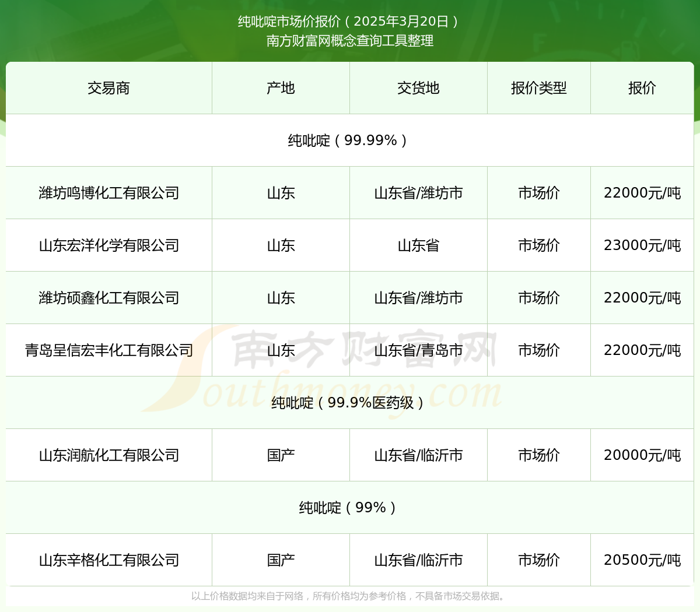Click 山东省/潍坊市 in 潍坊硕鑫化工 row
This screenshot has height=612, width=700.
[418, 298]
